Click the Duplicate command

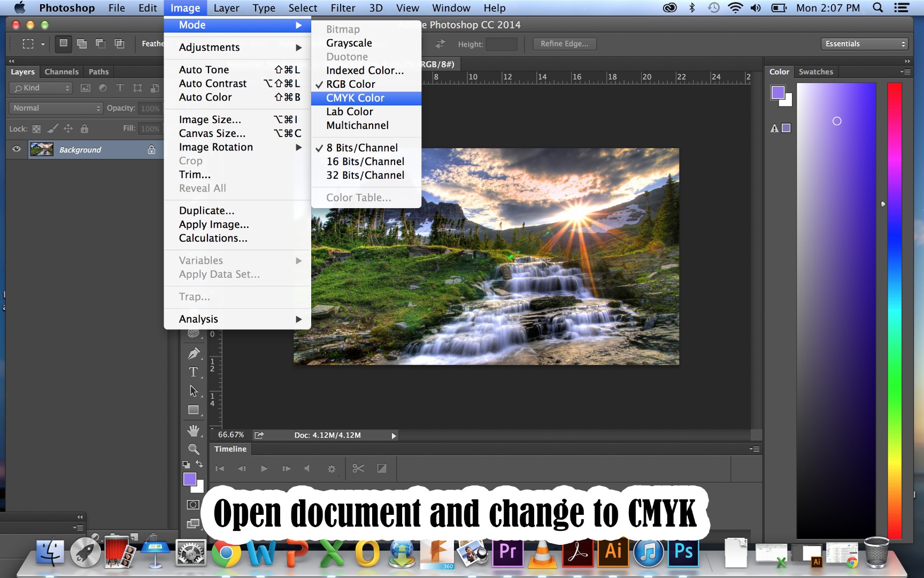[x=237, y=210]
